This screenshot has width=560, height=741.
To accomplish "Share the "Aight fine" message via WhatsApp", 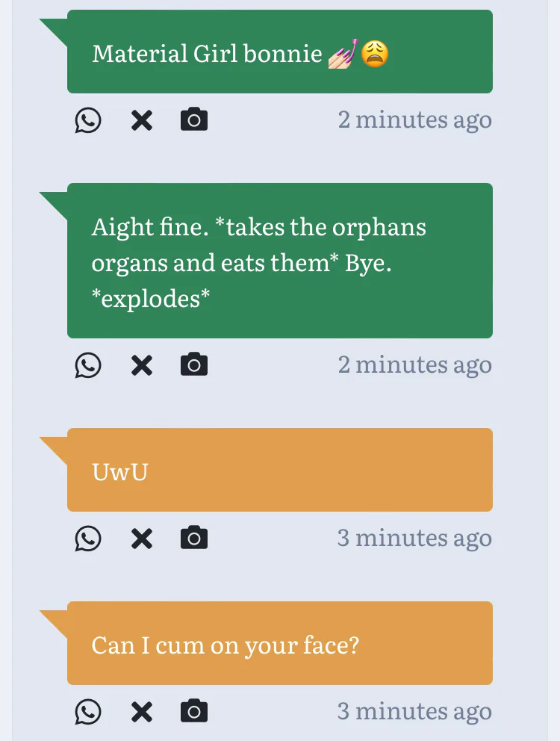I will coord(88,365).
